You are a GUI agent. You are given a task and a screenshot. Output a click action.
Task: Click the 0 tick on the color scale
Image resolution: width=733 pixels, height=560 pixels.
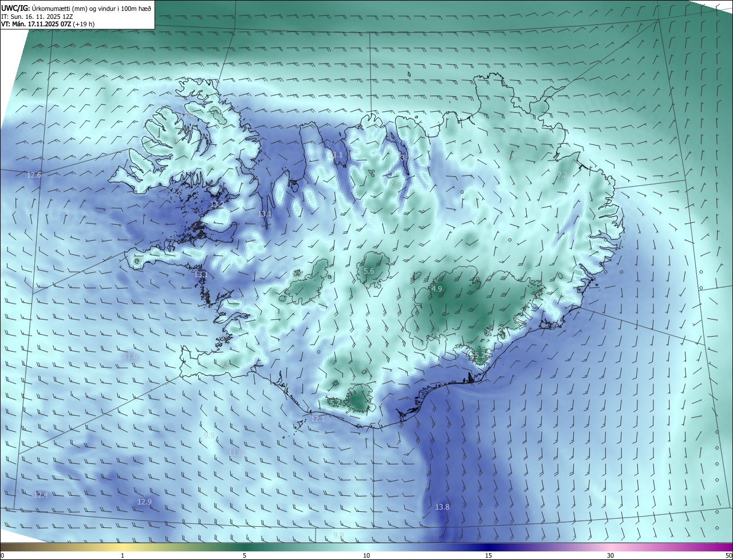click(2, 555)
